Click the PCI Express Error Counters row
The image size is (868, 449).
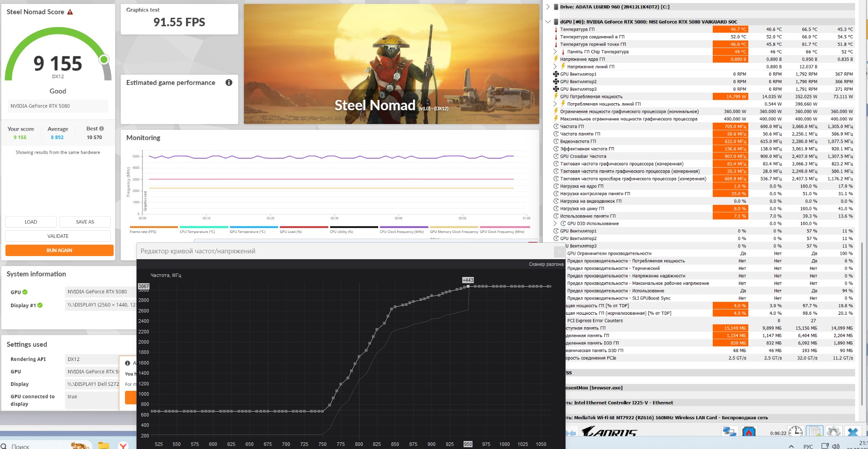710,321
